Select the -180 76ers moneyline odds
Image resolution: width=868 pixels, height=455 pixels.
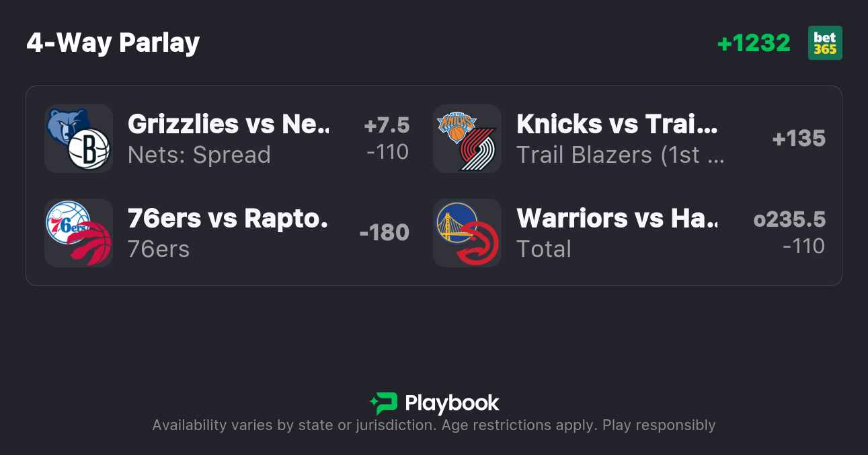tap(385, 233)
